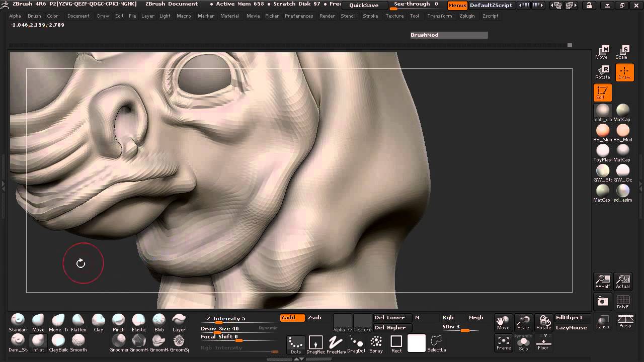The height and width of the screenshot is (362, 644).
Task: Choose the Elastic brush
Action: point(139,323)
